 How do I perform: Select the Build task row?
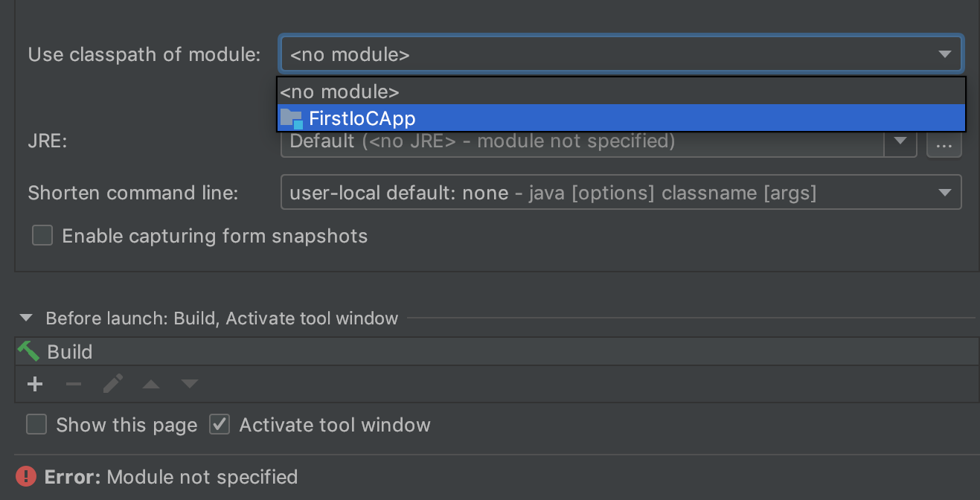point(446,352)
